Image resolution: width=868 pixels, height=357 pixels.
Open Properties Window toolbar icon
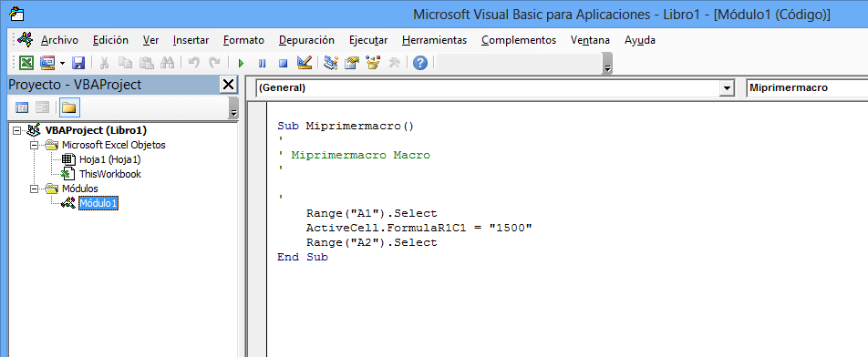point(352,63)
